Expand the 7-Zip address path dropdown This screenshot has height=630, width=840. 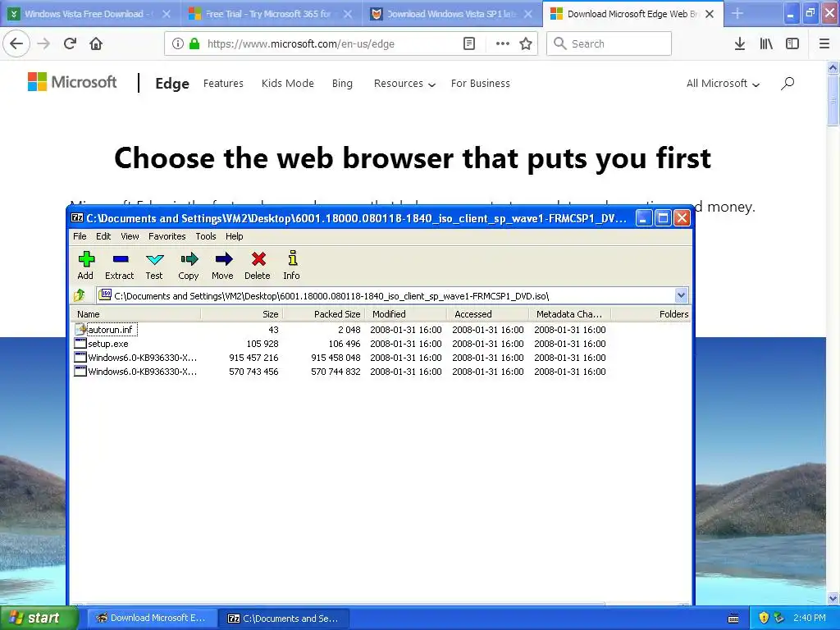(x=681, y=295)
